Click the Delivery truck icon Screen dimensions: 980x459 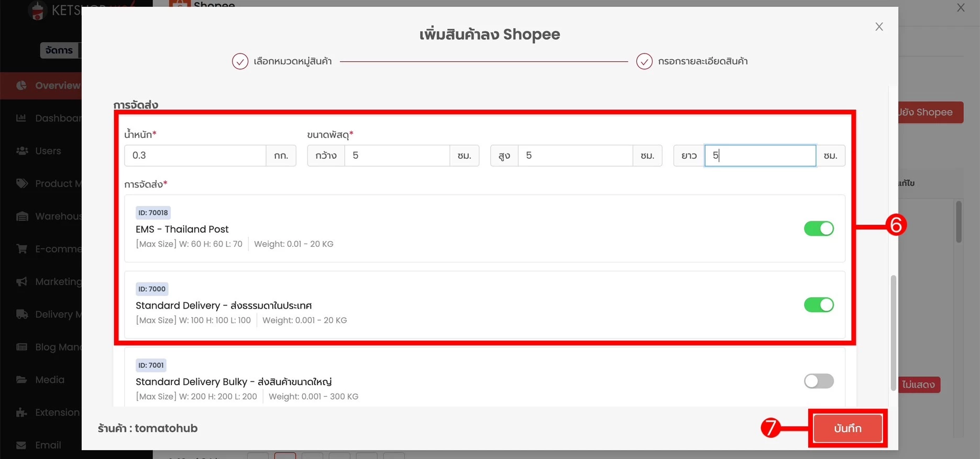[x=22, y=314]
